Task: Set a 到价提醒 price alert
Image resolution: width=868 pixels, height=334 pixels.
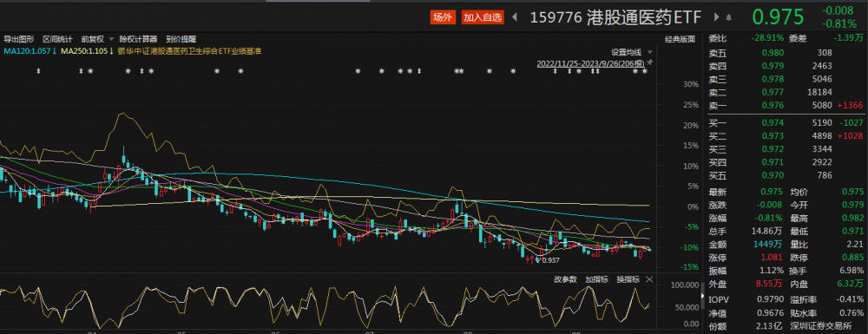Action: pyautogui.click(x=181, y=39)
